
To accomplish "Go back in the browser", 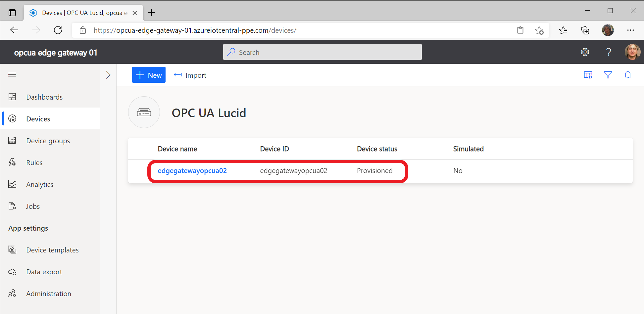I will coord(14,30).
